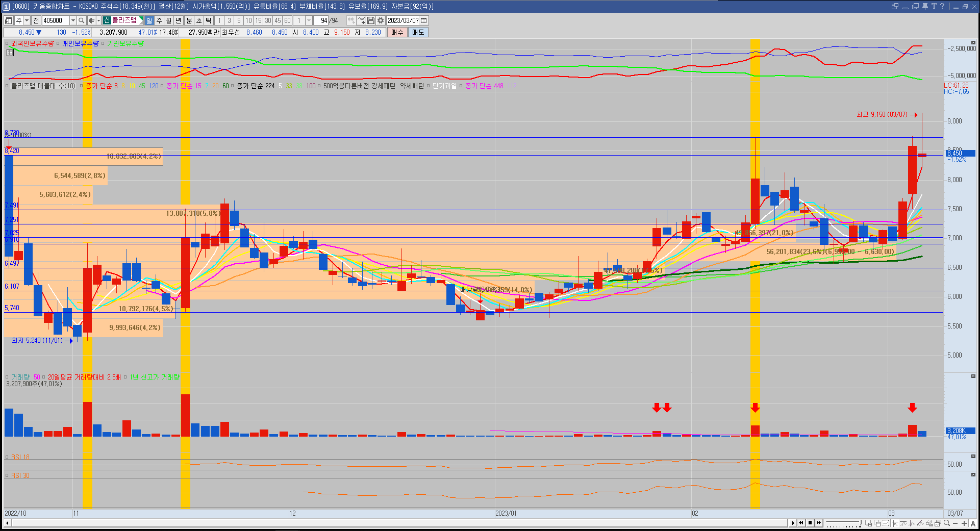
Task: Select 5 interval preset
Action: (239, 20)
